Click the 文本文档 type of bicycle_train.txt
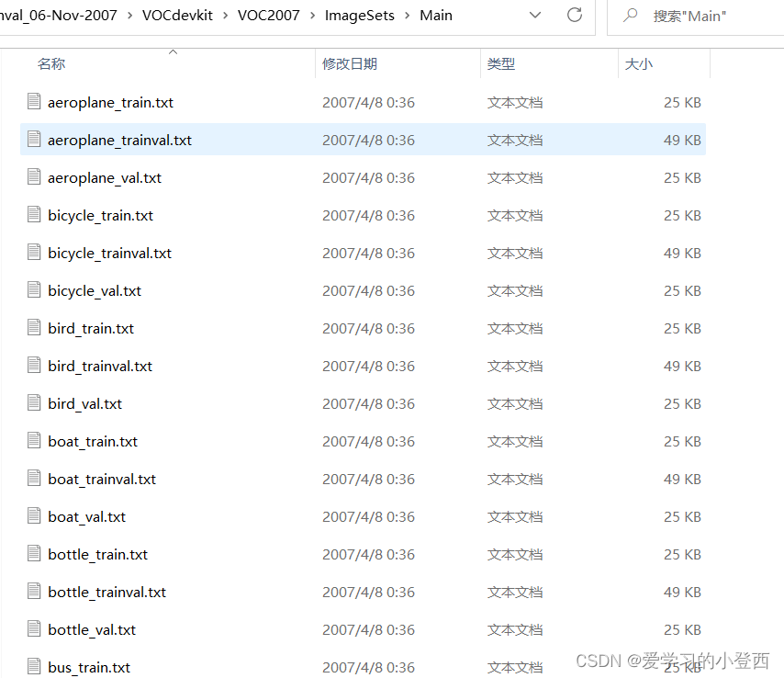 coord(515,216)
